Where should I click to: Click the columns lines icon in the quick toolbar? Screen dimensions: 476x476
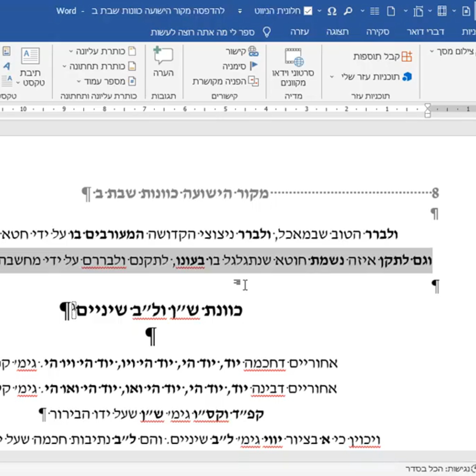[375, 11]
